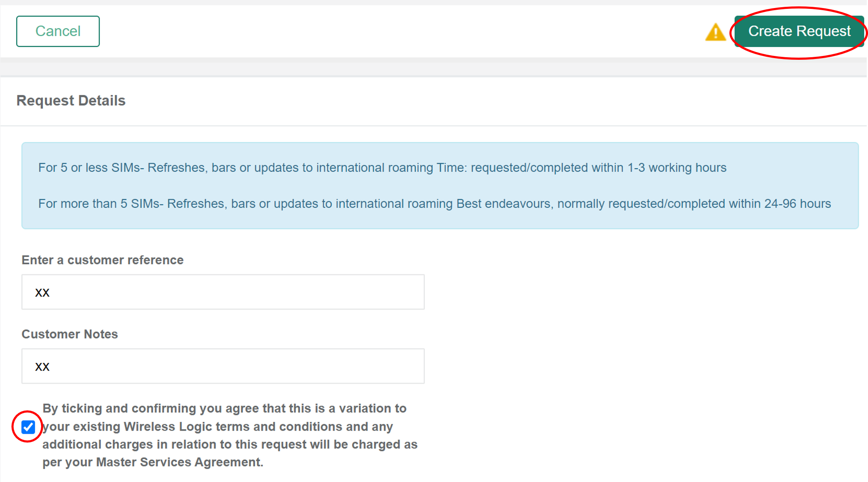Focus the customer reference input field
Screen dimensions: 868x482
[223, 292]
